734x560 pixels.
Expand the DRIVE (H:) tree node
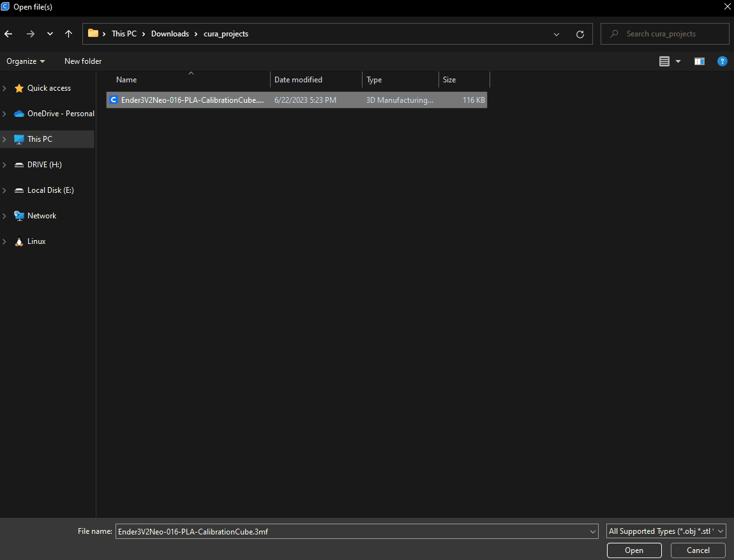point(4,165)
